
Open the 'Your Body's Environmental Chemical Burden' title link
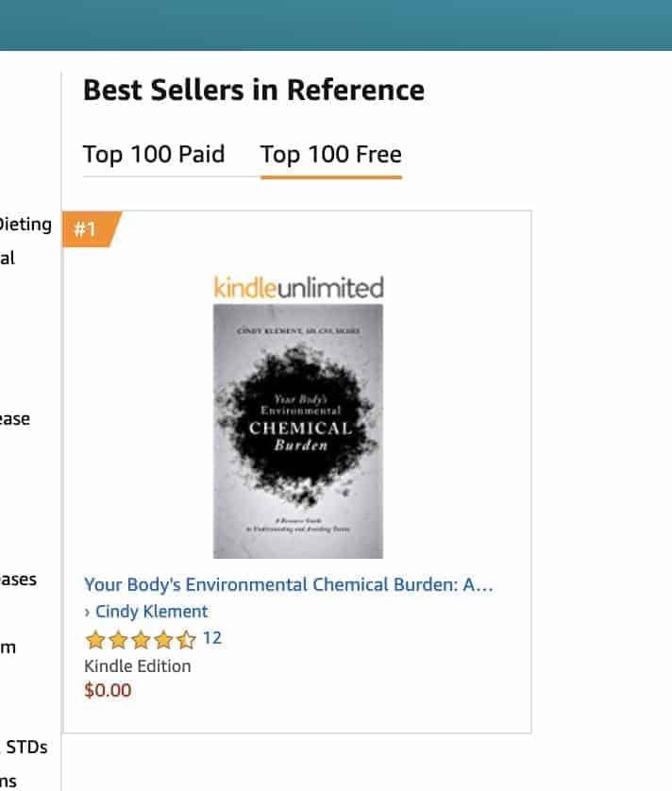(288, 585)
